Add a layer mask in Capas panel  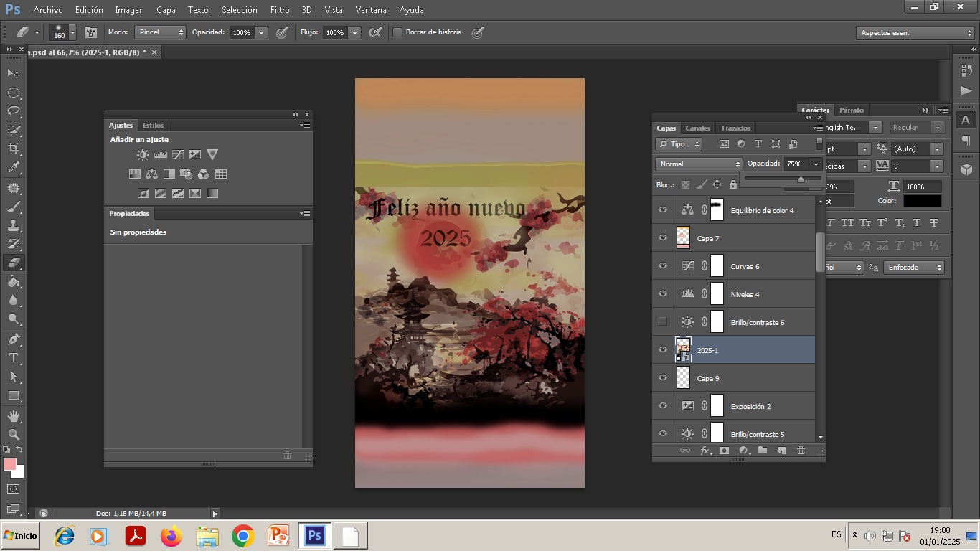(724, 451)
